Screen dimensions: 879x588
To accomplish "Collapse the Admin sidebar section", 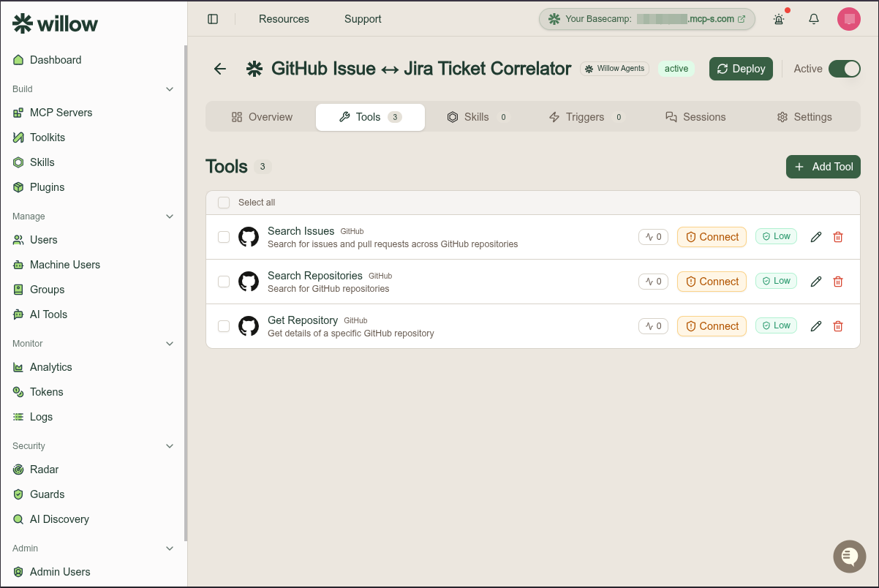I will (x=170, y=549).
